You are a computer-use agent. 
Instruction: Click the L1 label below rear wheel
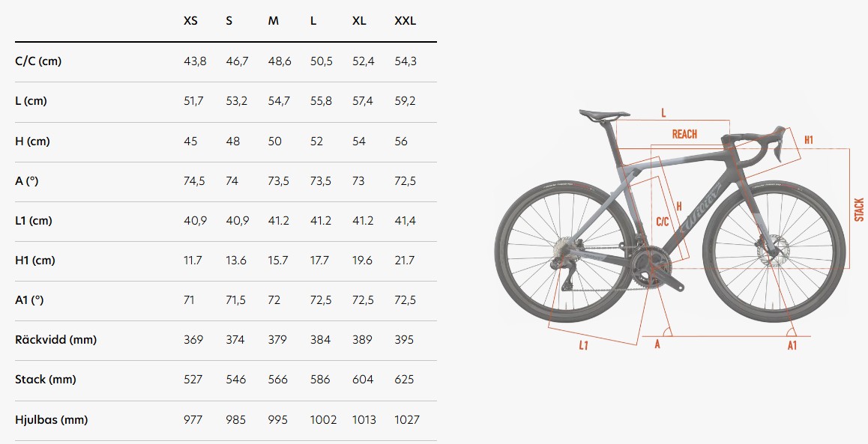coord(583,346)
